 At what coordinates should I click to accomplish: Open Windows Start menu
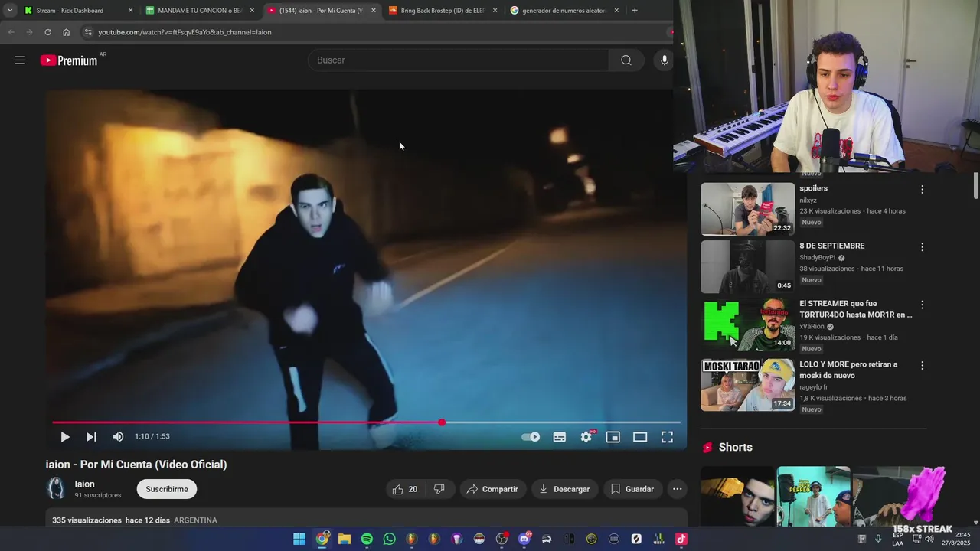click(299, 539)
